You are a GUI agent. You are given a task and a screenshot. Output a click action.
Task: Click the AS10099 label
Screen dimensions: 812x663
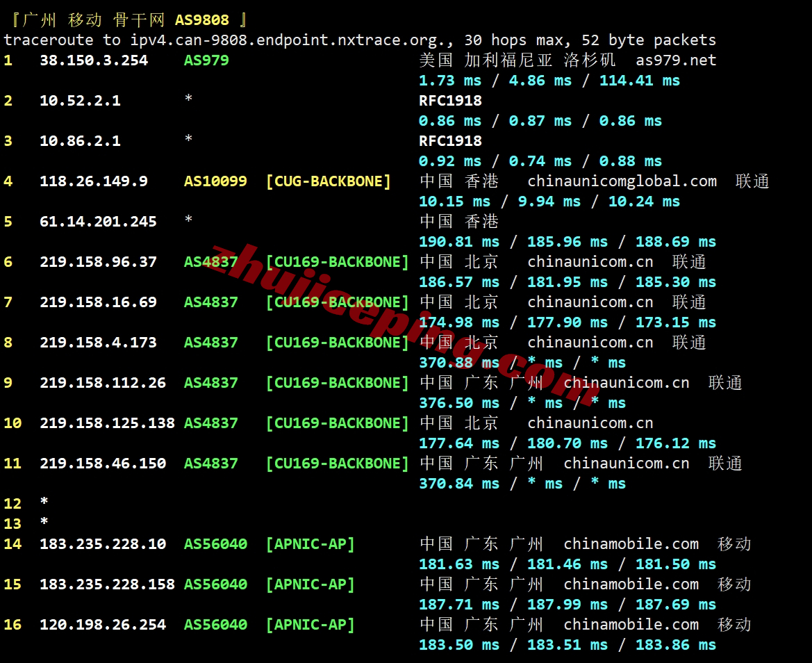click(x=215, y=182)
